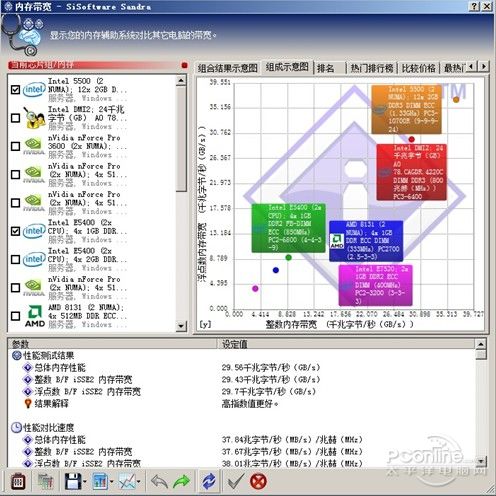Check the Intel DMI2 24GB checkbox
496x496 pixels.
point(15,118)
